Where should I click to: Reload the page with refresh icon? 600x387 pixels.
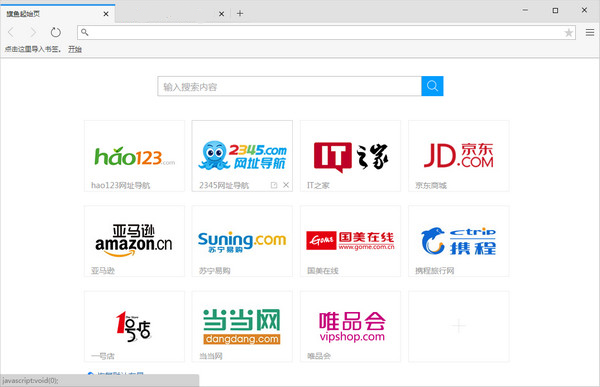(55, 32)
